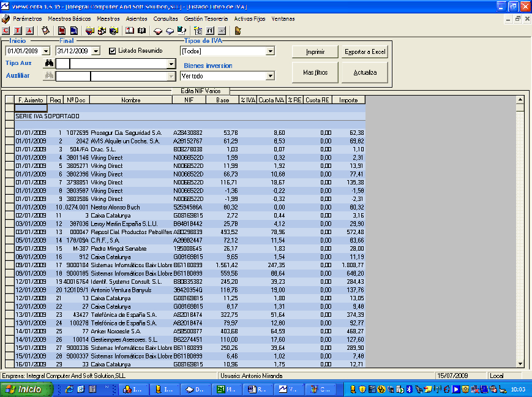Click the taskbar clock showing 10:03

click(518, 389)
